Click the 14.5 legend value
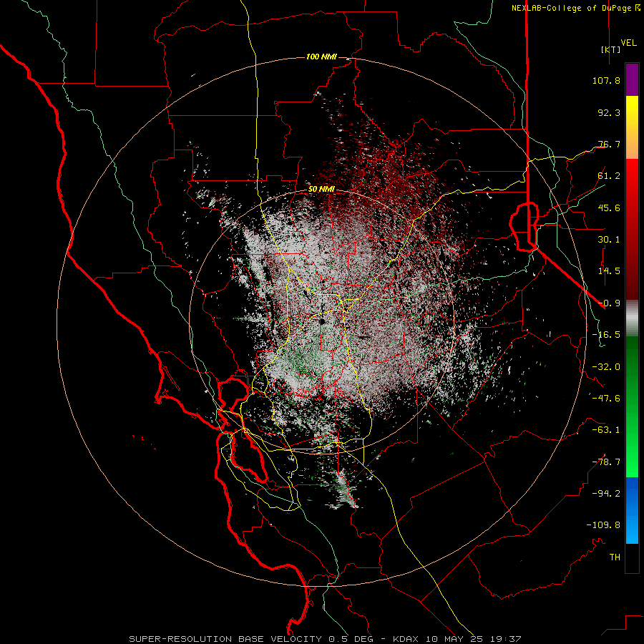 point(609,271)
